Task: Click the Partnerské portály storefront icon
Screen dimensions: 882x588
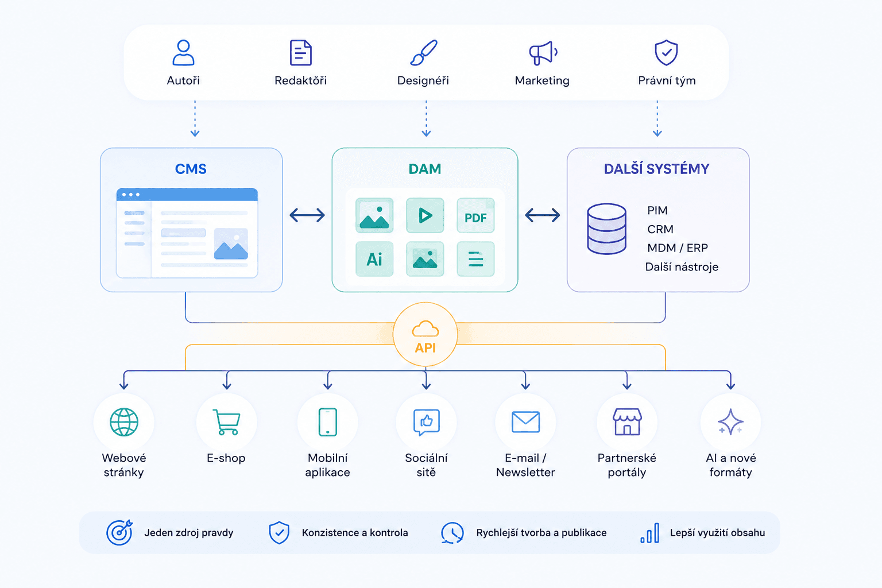Action: (627, 422)
